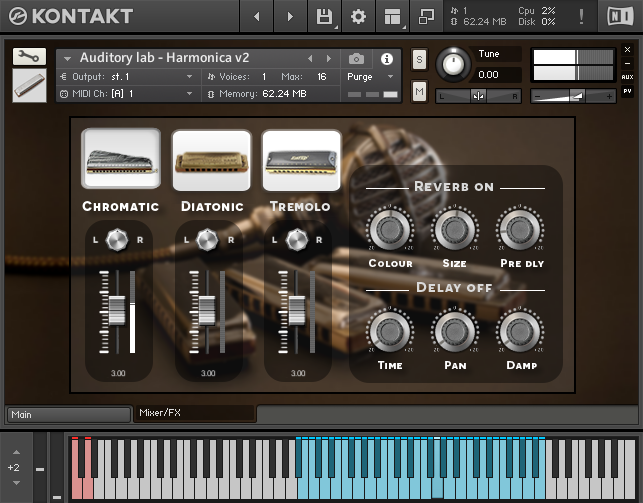
Task: Click the Disk 0% readout
Action: (x=536, y=22)
